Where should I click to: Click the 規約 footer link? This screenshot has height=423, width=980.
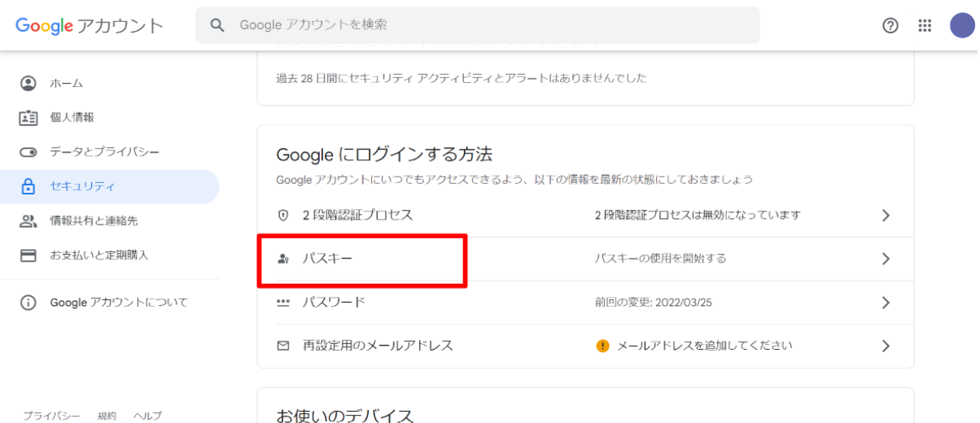point(107,416)
